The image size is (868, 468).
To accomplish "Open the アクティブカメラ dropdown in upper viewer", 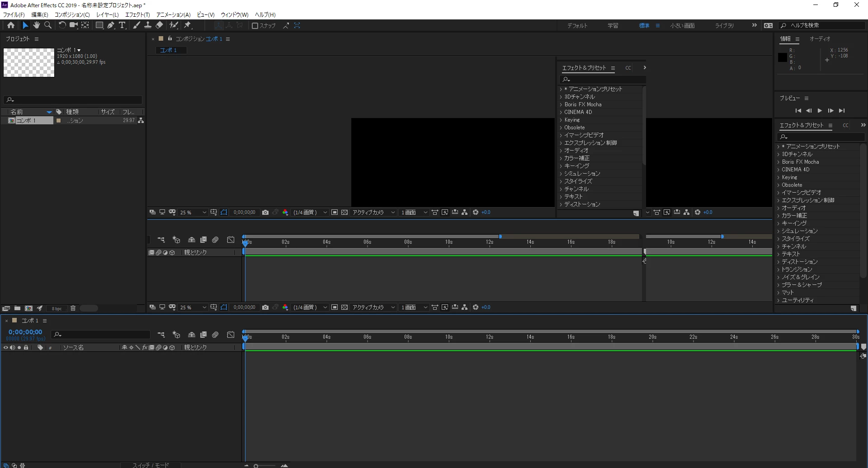I will [x=373, y=213].
